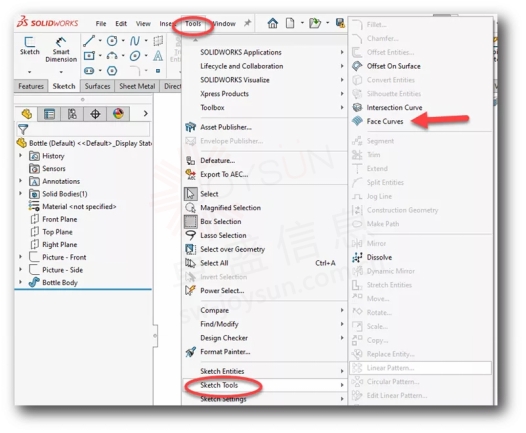Select Material <not specified> tree item
Image resolution: width=526 pixels, height=433 pixels.
coord(79,207)
